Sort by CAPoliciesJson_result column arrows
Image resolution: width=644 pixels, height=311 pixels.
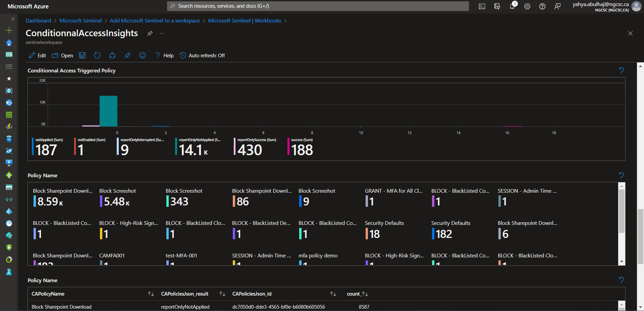[222, 294]
